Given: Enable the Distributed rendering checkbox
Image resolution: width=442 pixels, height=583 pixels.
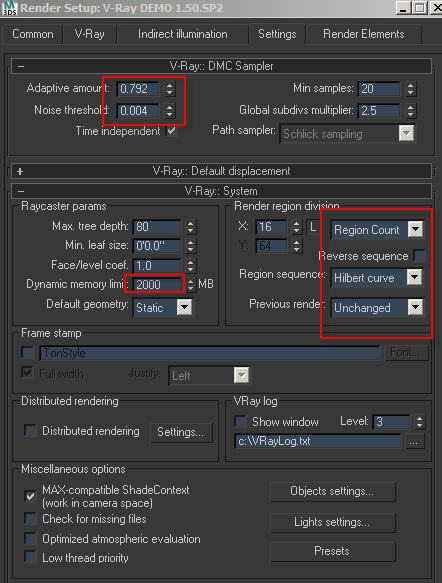Looking at the screenshot, I should click(30, 431).
